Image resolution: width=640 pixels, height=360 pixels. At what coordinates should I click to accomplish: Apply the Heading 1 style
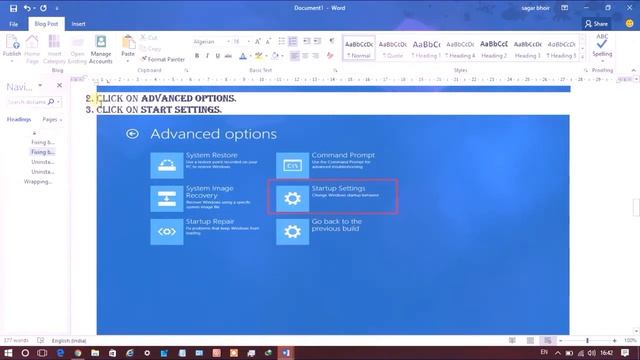(426, 48)
